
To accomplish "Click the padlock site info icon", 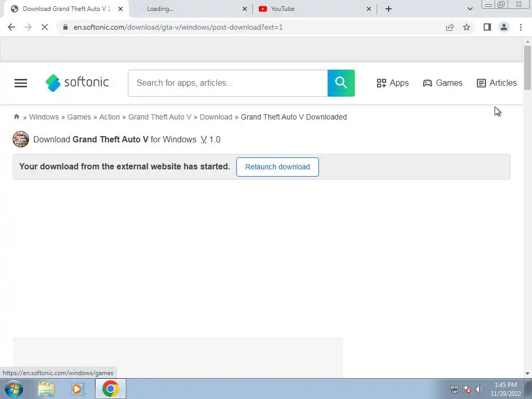I will pos(65,27).
